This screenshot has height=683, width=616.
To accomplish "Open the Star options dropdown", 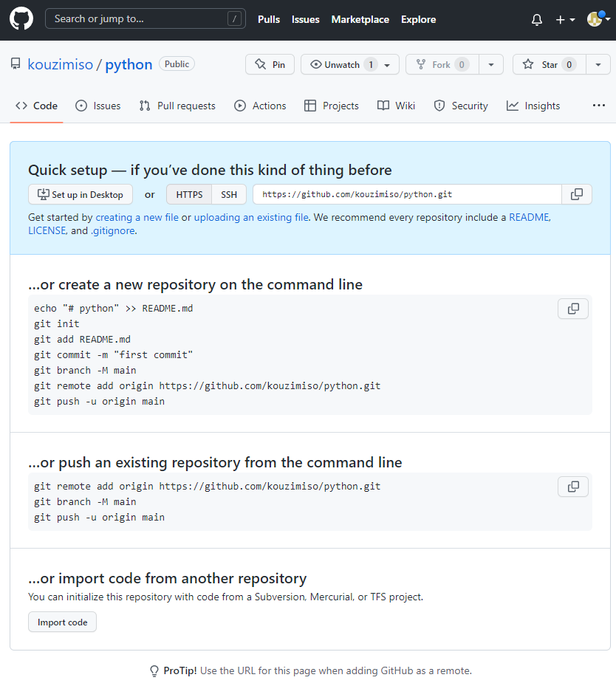I will pos(598,64).
